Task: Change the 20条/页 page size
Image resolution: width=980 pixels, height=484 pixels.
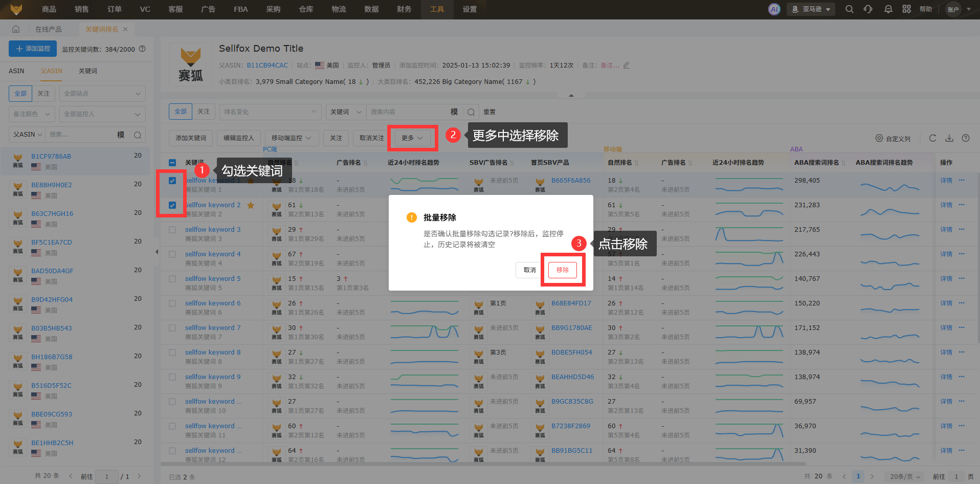Action: 905,476
